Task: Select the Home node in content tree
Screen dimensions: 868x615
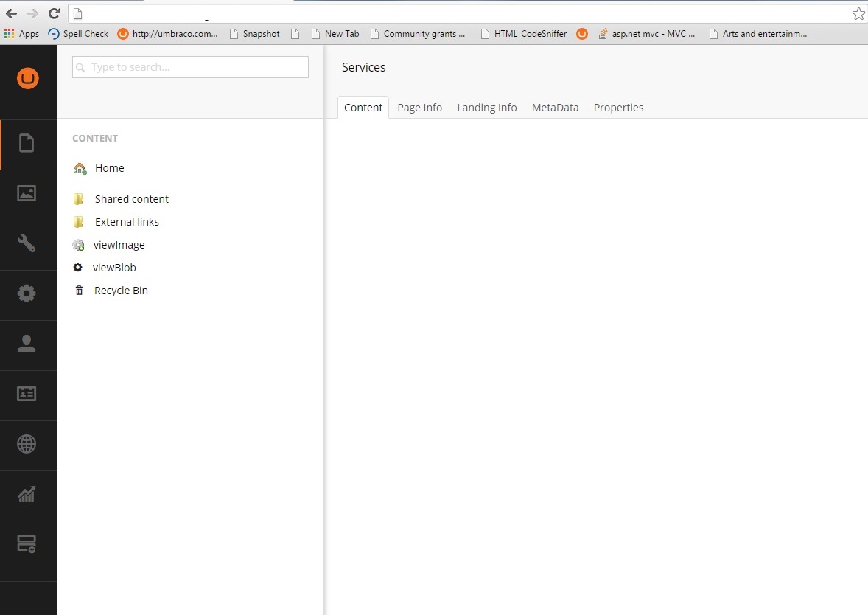Action: [x=109, y=168]
